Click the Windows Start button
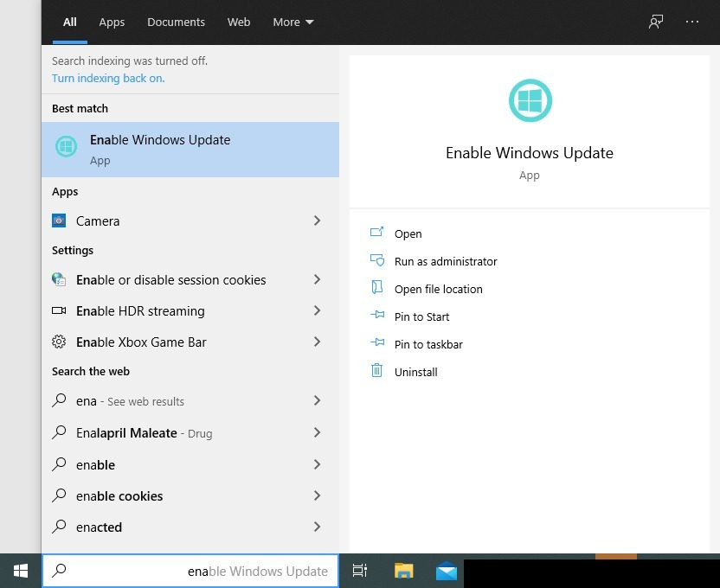 coord(21,571)
